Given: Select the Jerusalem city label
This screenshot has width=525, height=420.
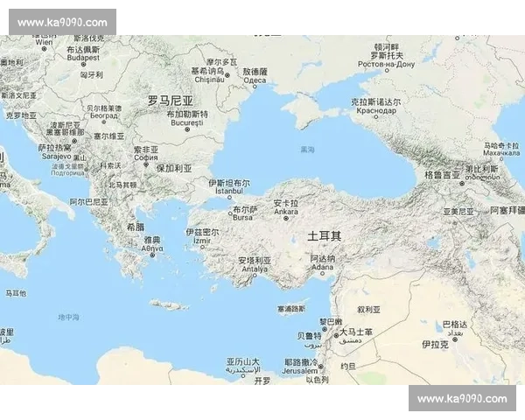Looking at the screenshot, I should [x=299, y=371].
